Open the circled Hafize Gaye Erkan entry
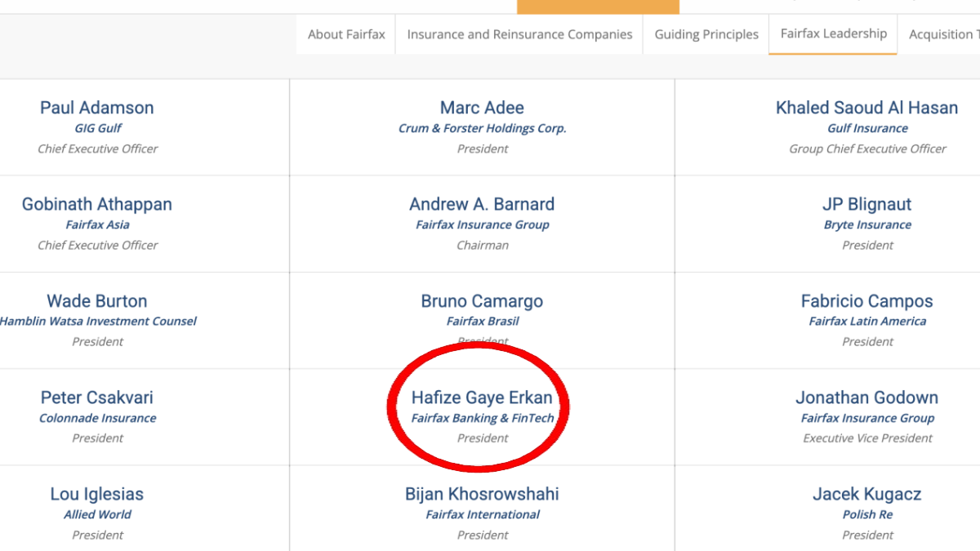Screen dimensions: 980x551 [x=482, y=398]
